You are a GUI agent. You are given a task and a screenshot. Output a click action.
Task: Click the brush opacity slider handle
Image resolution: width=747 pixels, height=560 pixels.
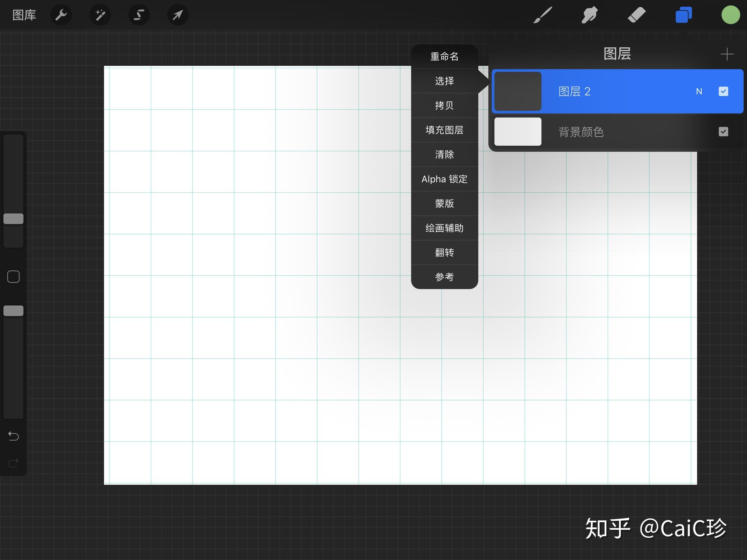[13, 311]
